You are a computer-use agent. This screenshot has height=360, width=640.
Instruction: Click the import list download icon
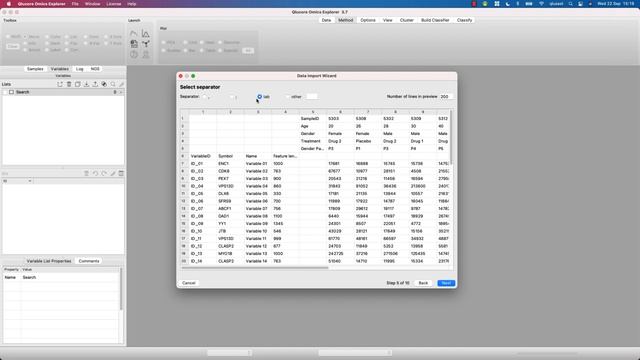87,84
